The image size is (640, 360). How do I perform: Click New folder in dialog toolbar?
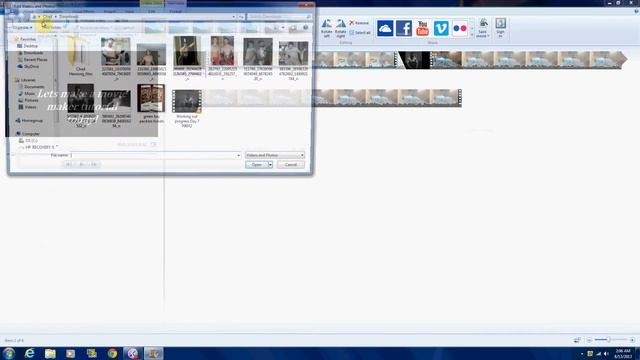coord(51,28)
